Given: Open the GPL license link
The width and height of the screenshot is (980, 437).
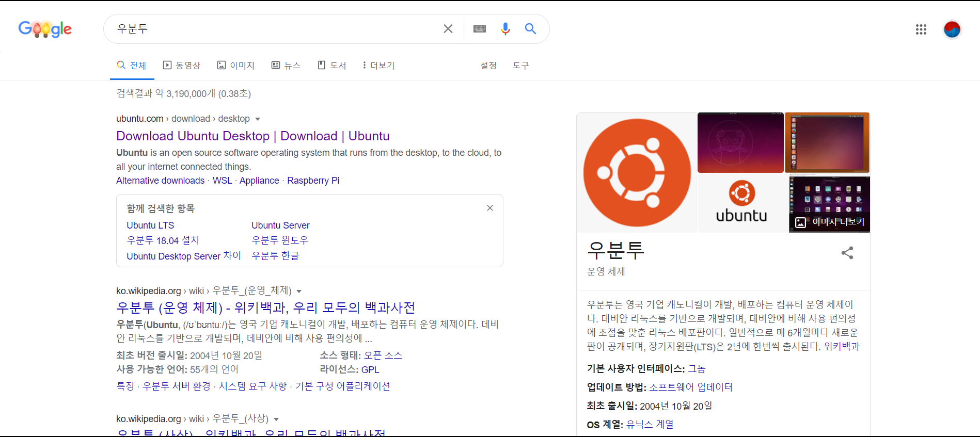Looking at the screenshot, I should pyautogui.click(x=370, y=369).
